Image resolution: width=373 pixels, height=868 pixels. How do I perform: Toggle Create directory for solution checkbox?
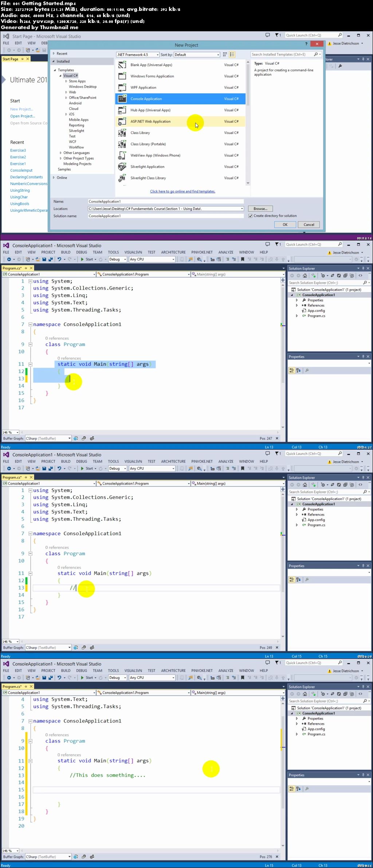tap(250, 216)
